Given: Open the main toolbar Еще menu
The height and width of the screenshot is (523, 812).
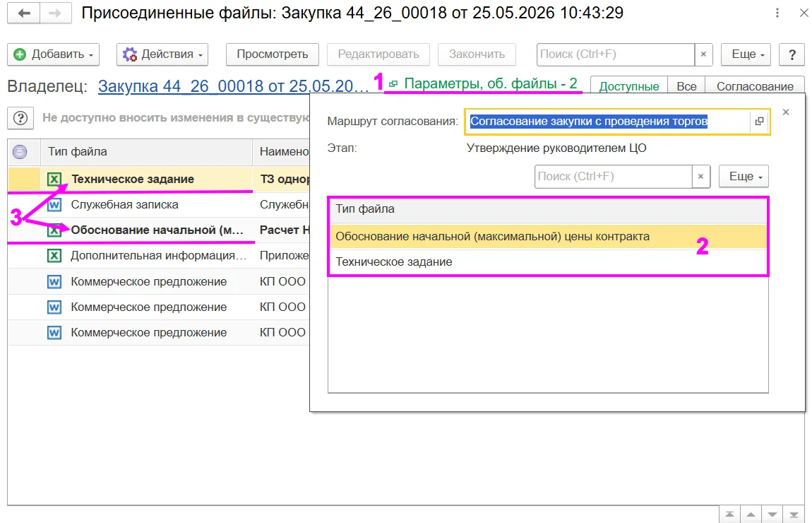Looking at the screenshot, I should click(746, 54).
